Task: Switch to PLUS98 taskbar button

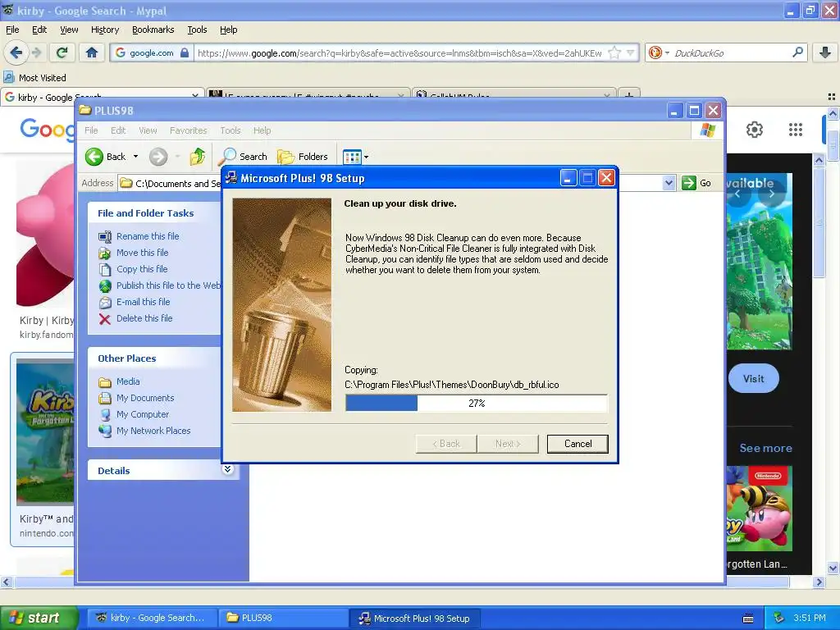Action: (x=283, y=618)
